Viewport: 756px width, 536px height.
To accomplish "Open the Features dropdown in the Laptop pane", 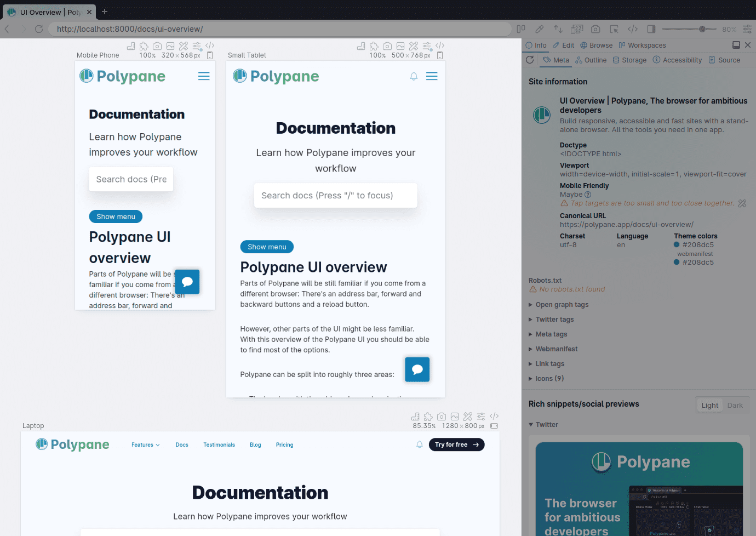I will 146,445.
